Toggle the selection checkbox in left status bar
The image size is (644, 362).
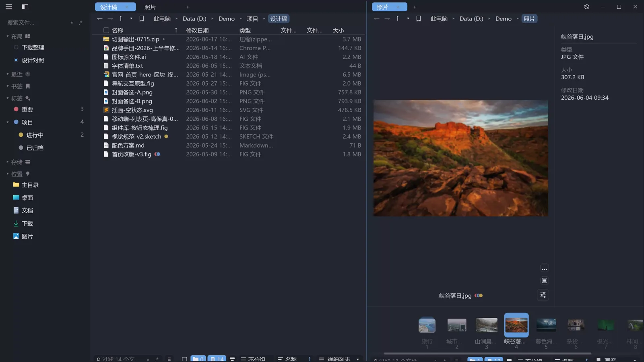tap(184, 359)
